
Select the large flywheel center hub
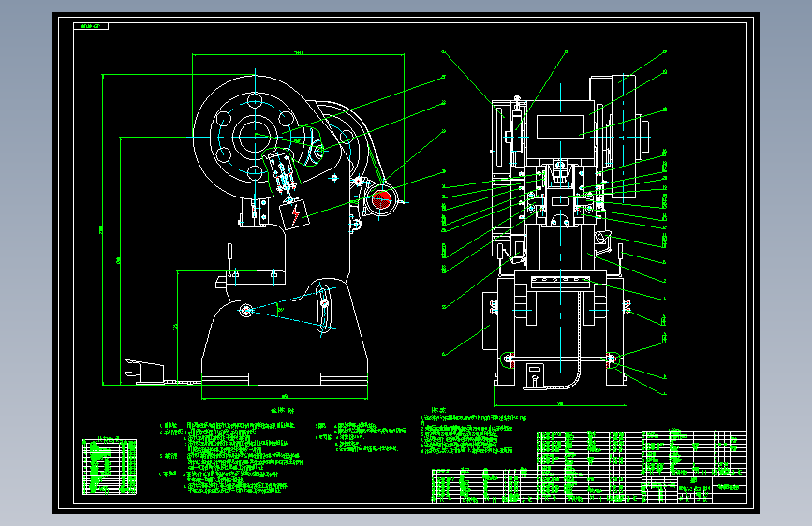coord(255,136)
